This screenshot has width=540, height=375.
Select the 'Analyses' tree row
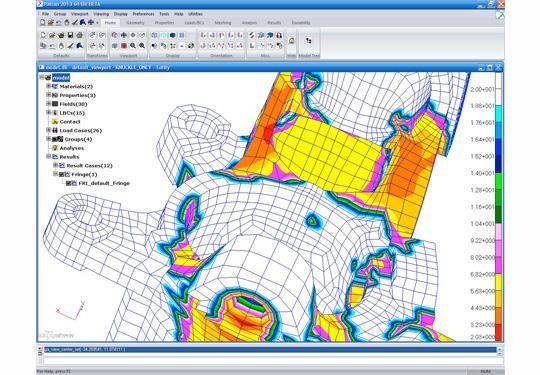[72, 148]
